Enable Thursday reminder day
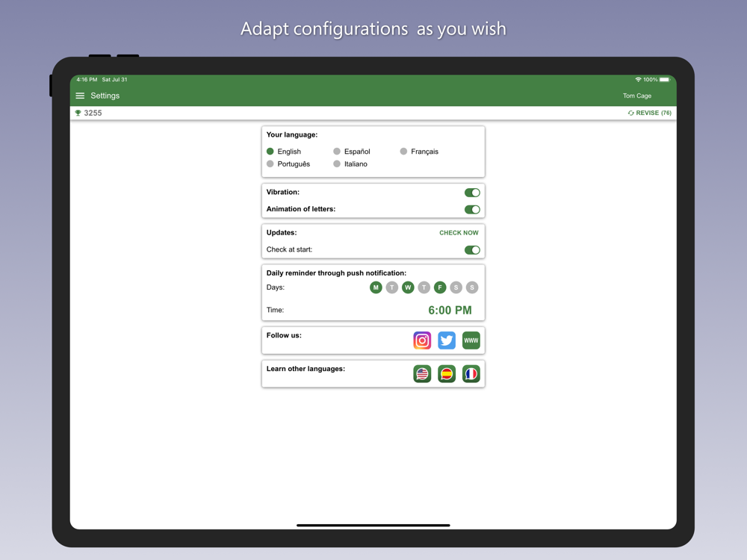The height and width of the screenshot is (560, 747). pos(424,287)
